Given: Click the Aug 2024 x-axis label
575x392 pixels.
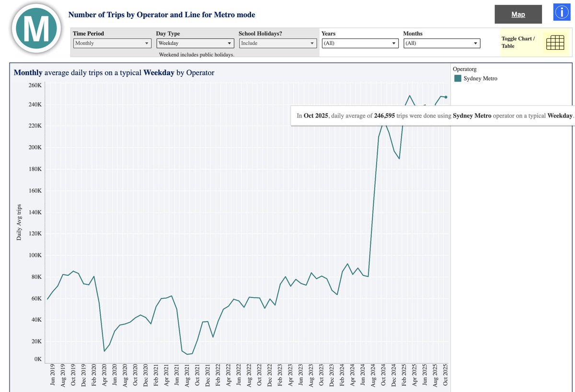Looking at the screenshot, I should point(373,375).
